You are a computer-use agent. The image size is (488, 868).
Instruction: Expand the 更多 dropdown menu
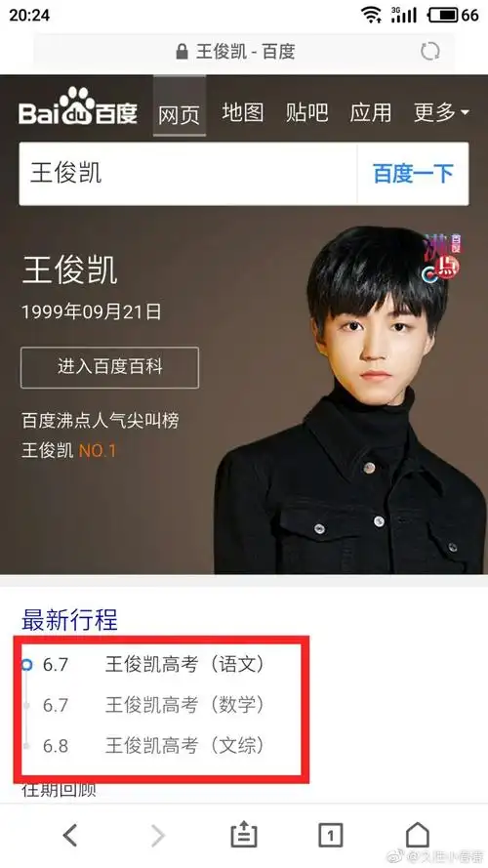pyautogui.click(x=441, y=112)
